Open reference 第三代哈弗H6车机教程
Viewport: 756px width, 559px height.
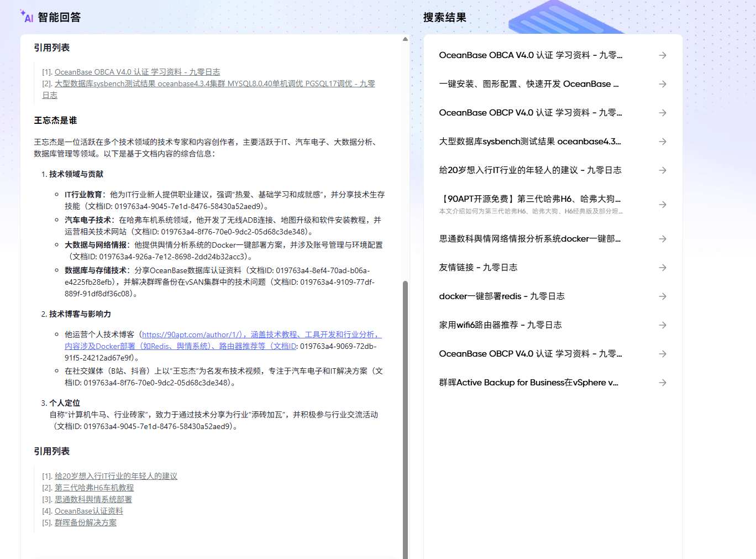click(x=95, y=488)
